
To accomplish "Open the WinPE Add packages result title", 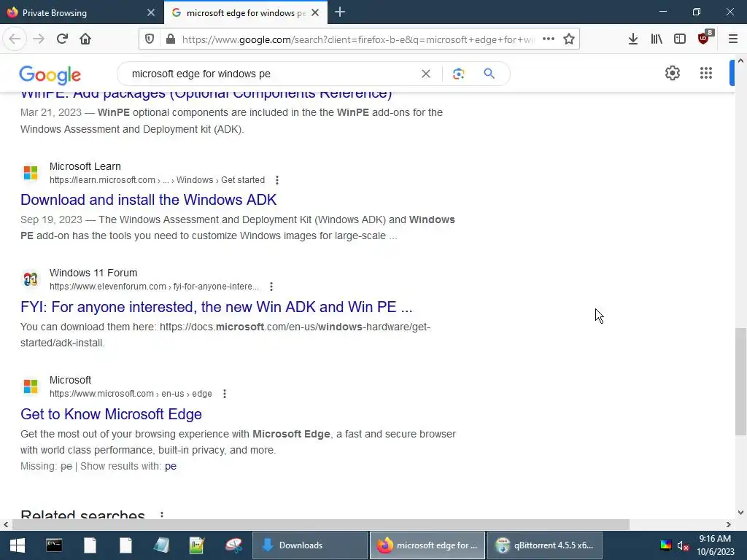I will [206, 95].
